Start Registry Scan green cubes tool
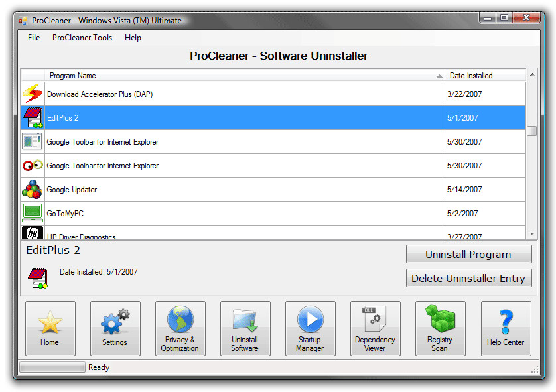 (x=440, y=328)
